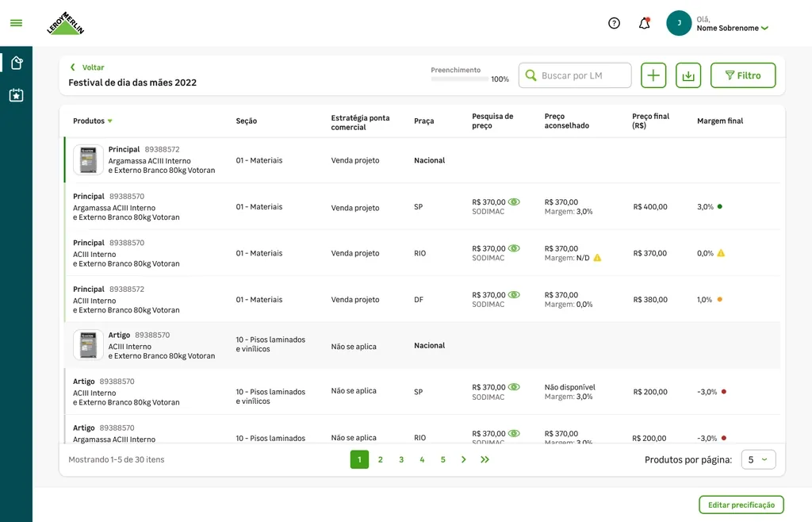Sort by the Produtos column arrow
Viewport: 812px width, 522px height.
tap(109, 121)
